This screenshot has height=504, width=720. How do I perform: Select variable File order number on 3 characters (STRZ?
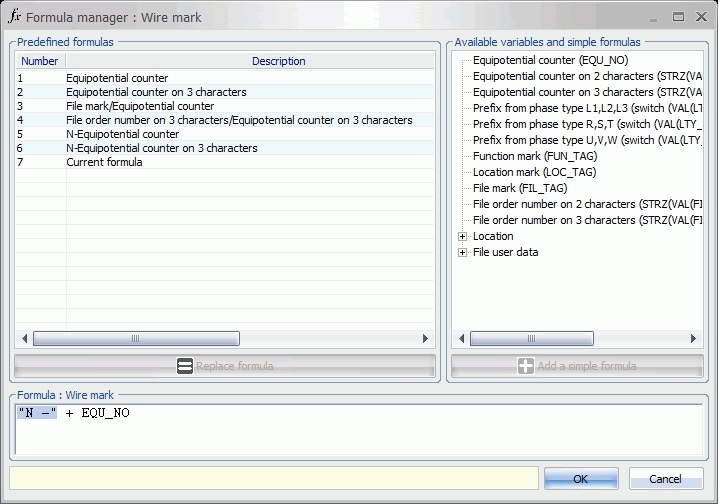[x=587, y=221]
